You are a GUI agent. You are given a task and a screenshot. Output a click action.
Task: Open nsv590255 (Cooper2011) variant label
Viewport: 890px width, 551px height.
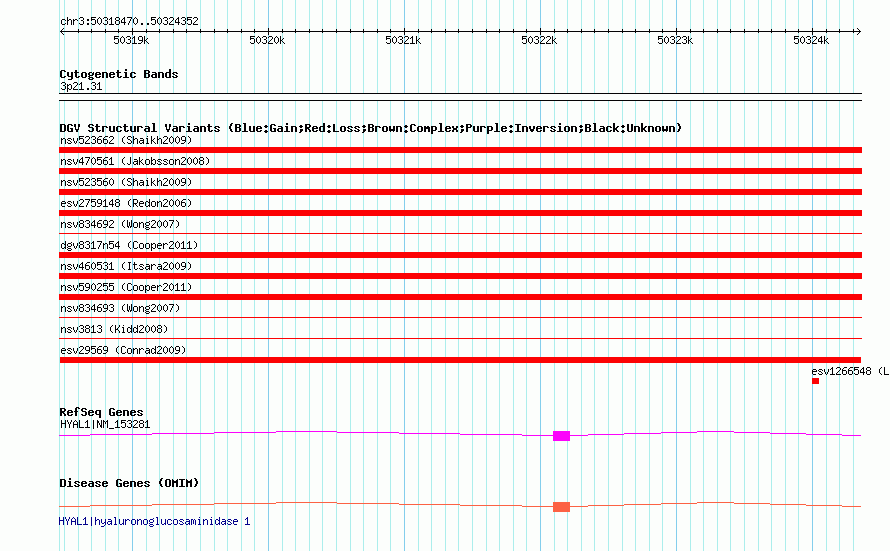coord(126,287)
